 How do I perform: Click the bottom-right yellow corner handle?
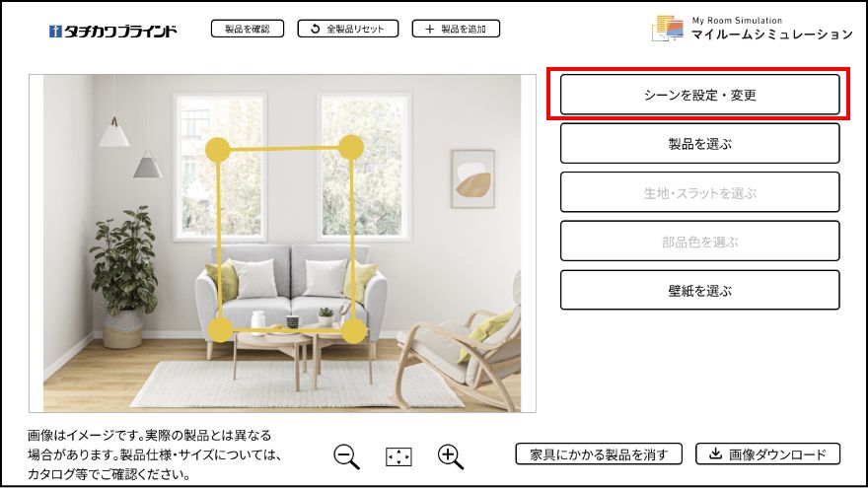[x=354, y=330]
